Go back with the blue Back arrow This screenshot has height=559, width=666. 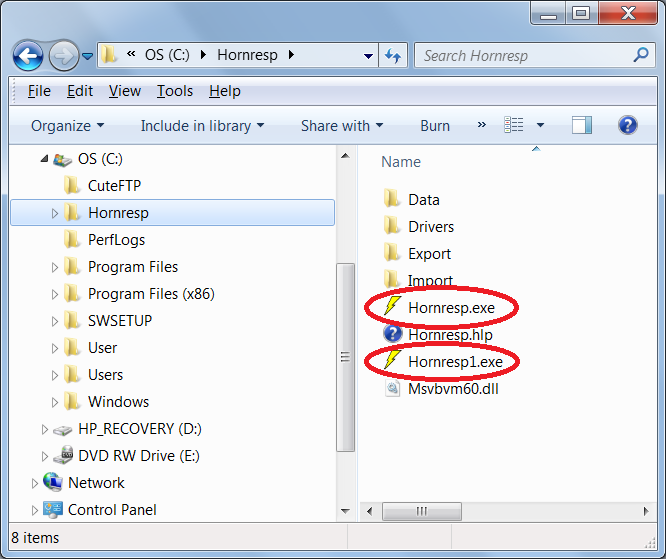click(x=28, y=55)
